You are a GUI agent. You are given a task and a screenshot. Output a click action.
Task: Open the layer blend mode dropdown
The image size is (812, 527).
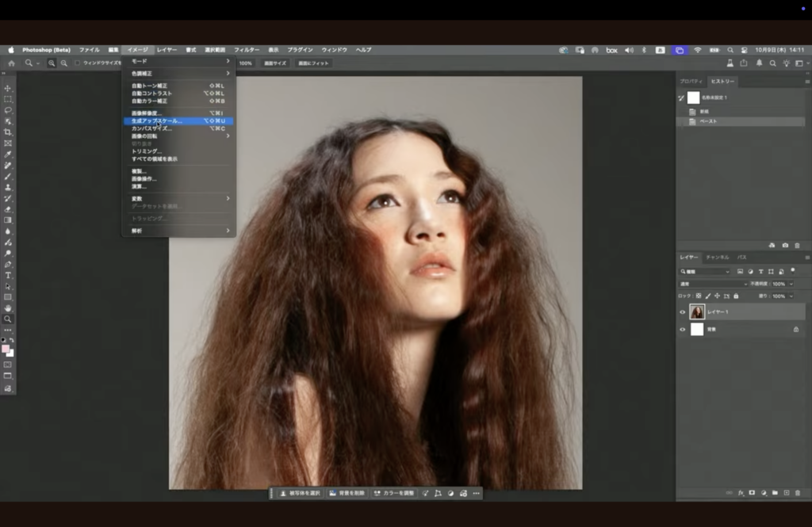pyautogui.click(x=712, y=284)
